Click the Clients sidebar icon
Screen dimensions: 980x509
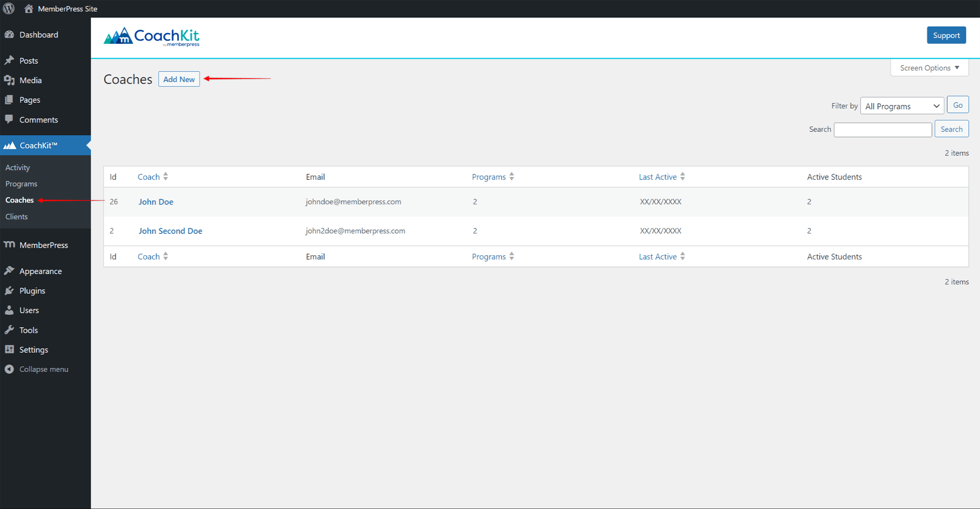coord(16,216)
